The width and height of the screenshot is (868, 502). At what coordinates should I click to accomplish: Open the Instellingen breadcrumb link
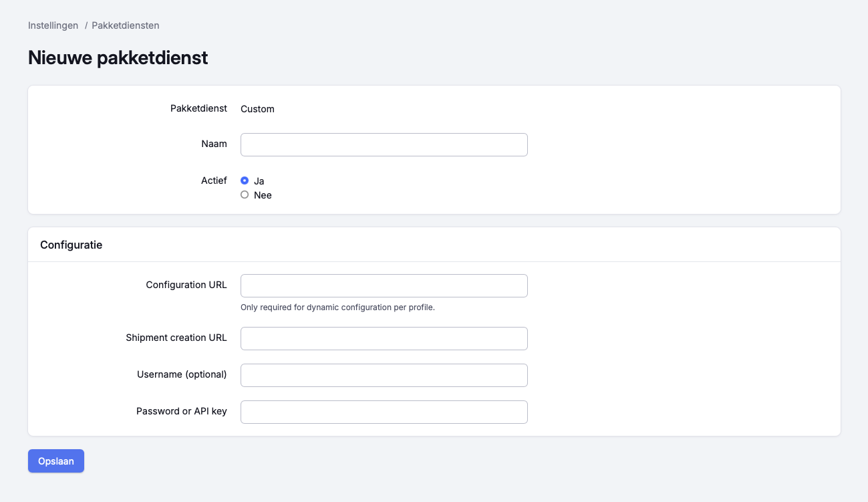coord(53,25)
